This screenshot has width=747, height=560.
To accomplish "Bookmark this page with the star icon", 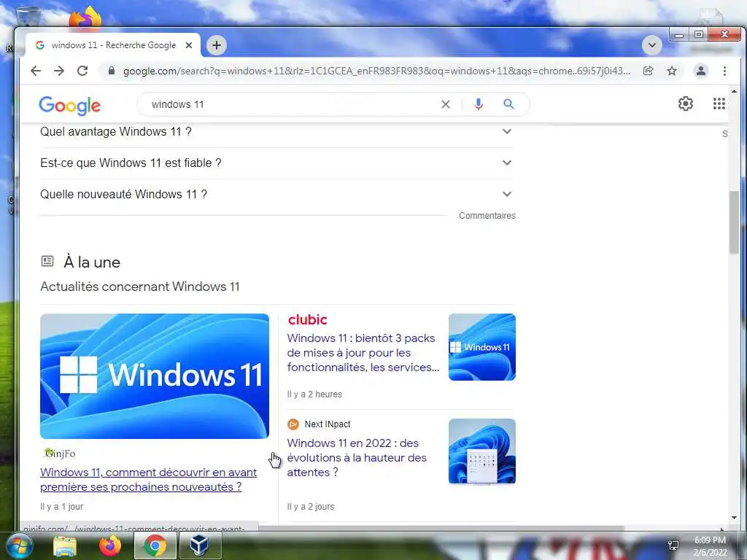I will tap(672, 71).
